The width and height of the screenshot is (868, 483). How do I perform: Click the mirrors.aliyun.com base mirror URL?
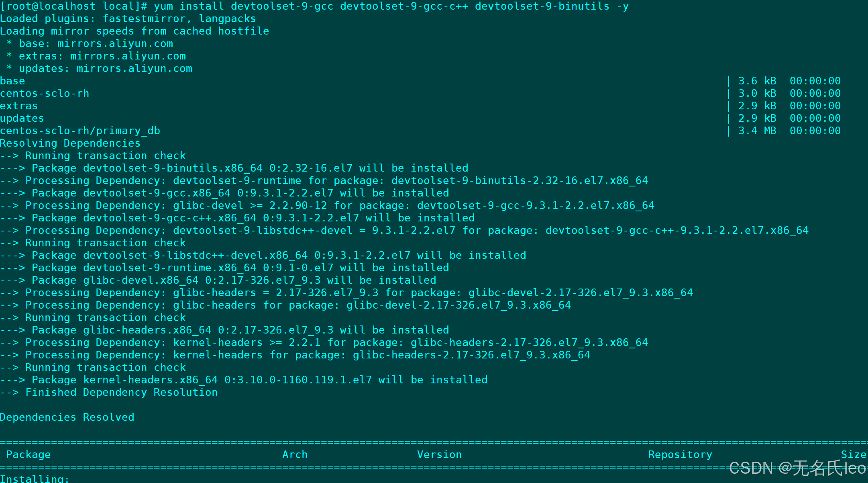click(114, 43)
